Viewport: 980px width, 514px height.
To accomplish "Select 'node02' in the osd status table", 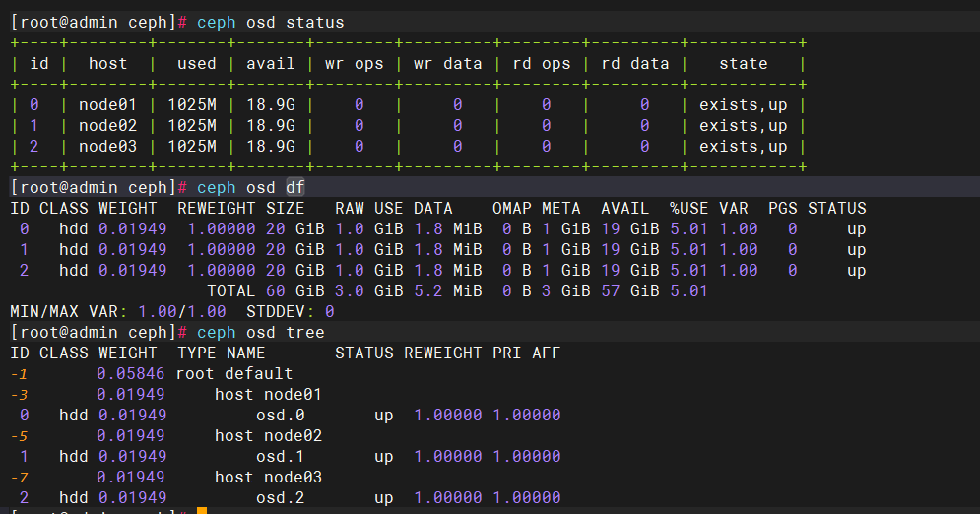I will (107, 125).
